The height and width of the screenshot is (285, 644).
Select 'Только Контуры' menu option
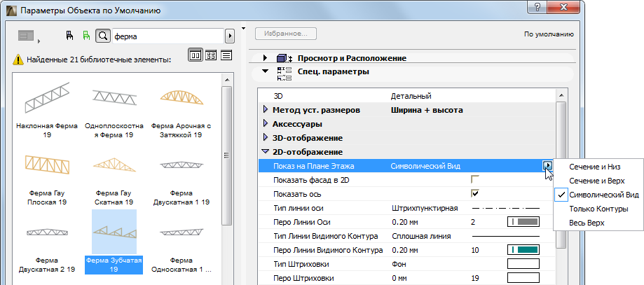[598, 209]
